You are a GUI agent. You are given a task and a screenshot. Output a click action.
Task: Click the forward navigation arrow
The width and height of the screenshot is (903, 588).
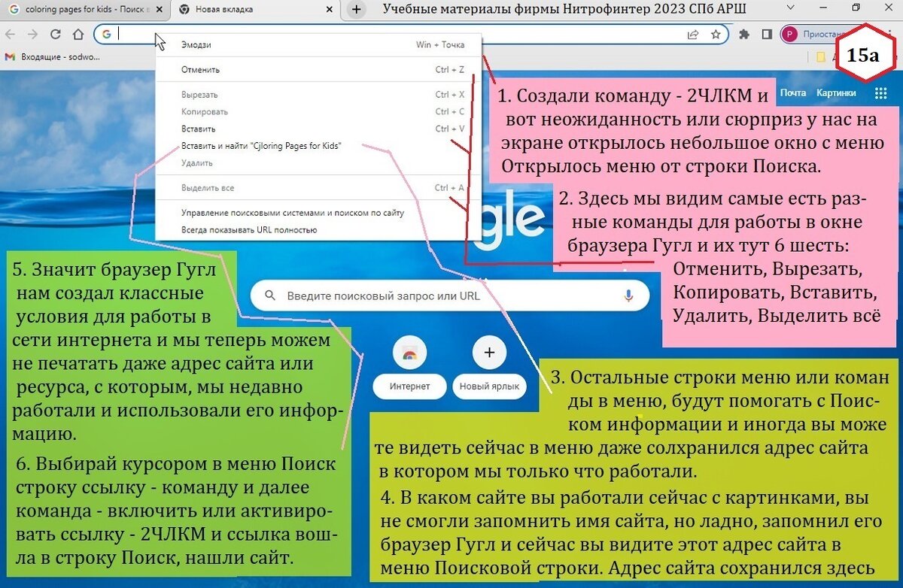point(32,34)
